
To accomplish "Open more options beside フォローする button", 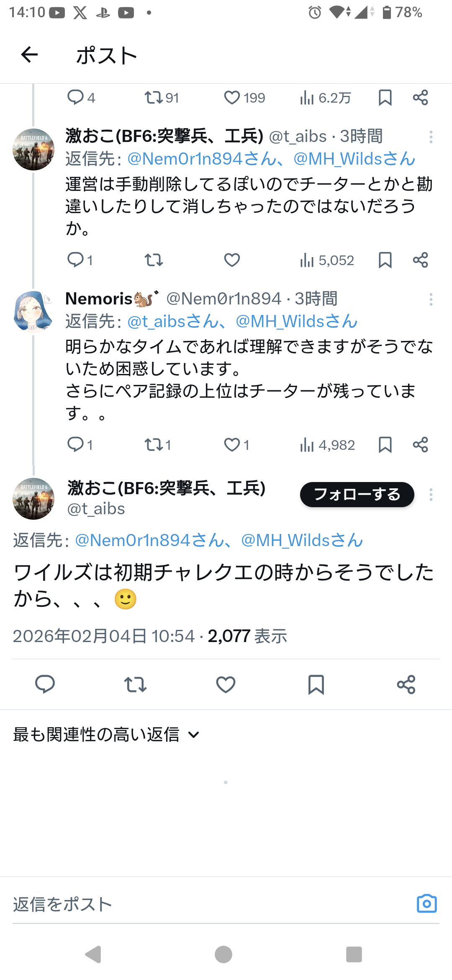I will click(x=431, y=495).
